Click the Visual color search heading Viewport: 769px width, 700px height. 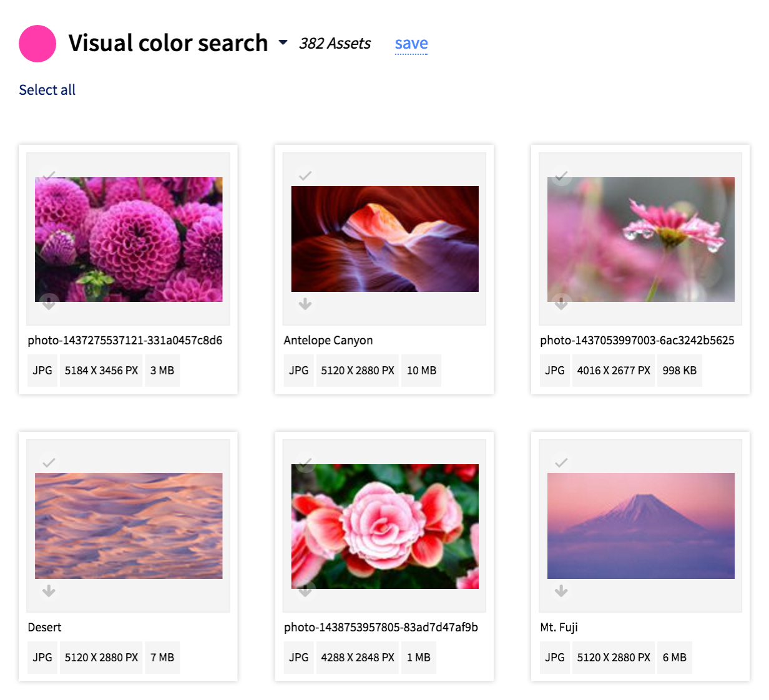coord(168,43)
